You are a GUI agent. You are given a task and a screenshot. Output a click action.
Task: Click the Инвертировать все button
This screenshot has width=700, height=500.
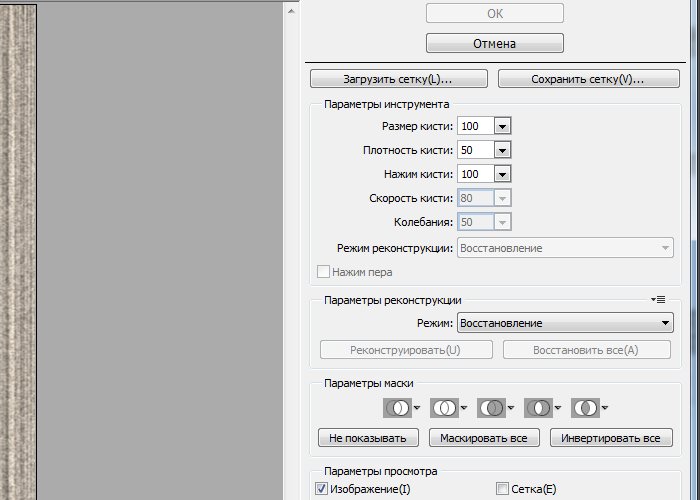[x=610, y=438]
